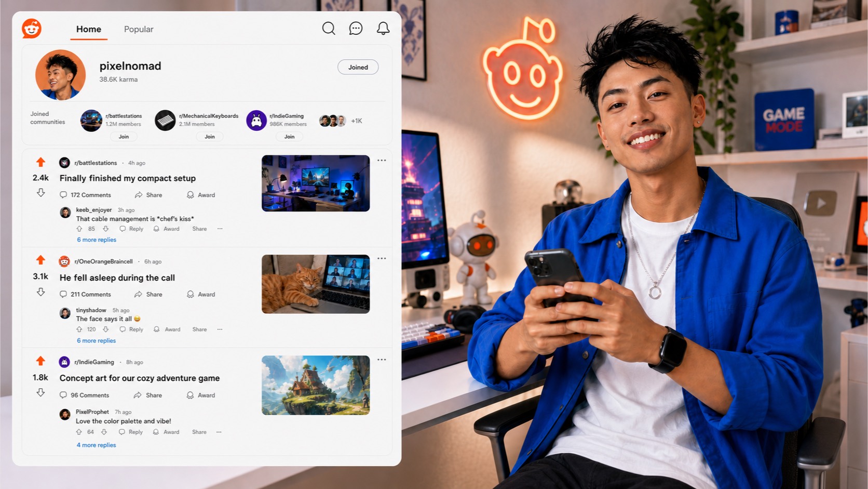Screen dimensions: 868x489
Task: Open the r/battlestations icon in Joined communities
Action: 91,121
